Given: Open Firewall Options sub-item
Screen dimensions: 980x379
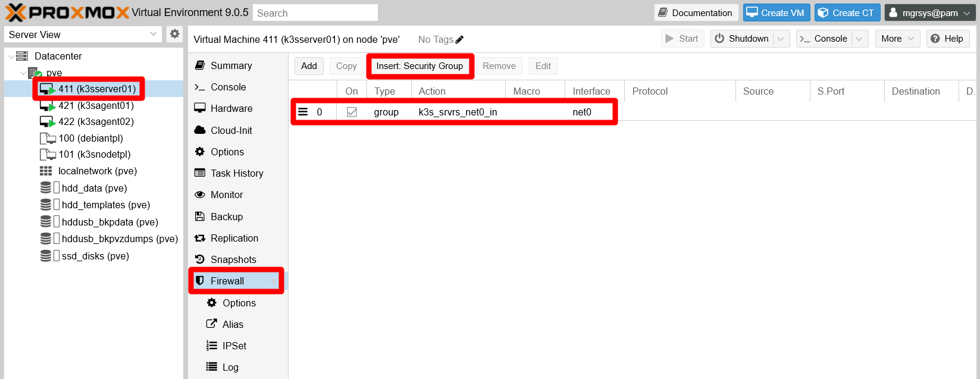Looking at the screenshot, I should [x=238, y=303].
